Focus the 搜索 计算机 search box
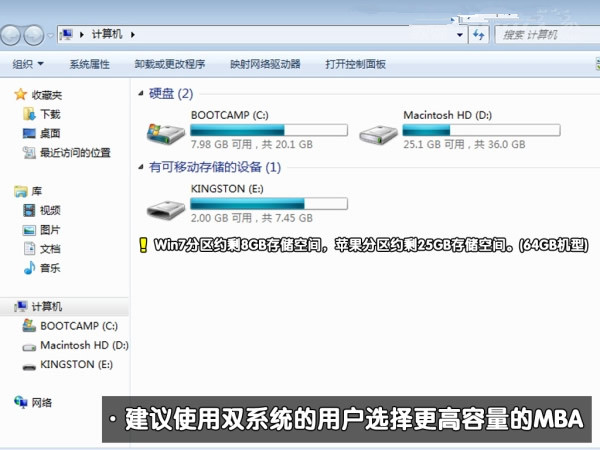 [547, 35]
